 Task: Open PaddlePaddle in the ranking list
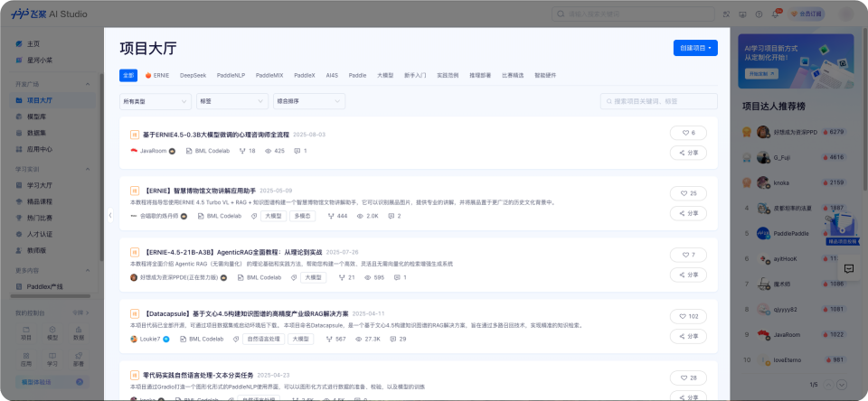(x=790, y=233)
